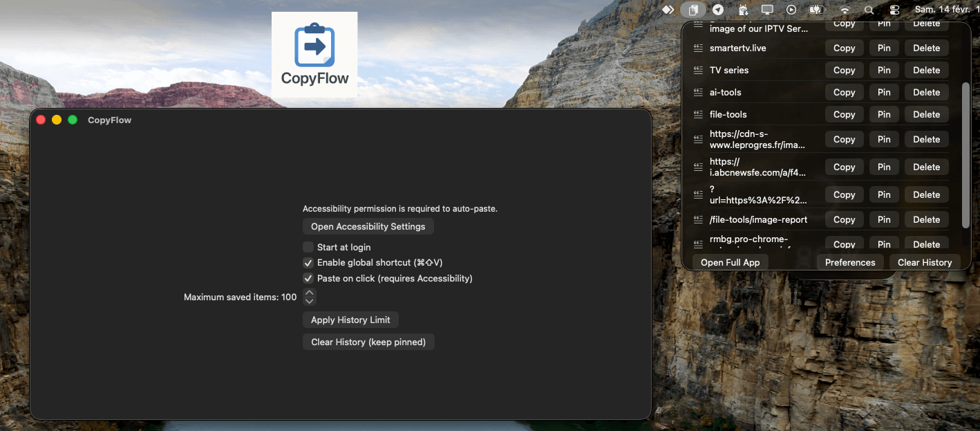Click the up arrow to increase saved items
Screen dimensions: 980x431
point(309,293)
